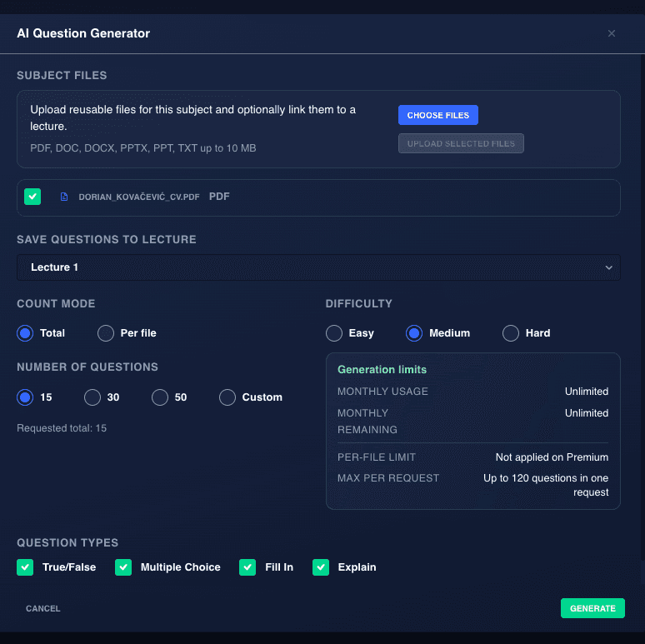The width and height of the screenshot is (645, 644).
Task: Toggle the Multiple Choice checkbox
Action: pyautogui.click(x=123, y=567)
